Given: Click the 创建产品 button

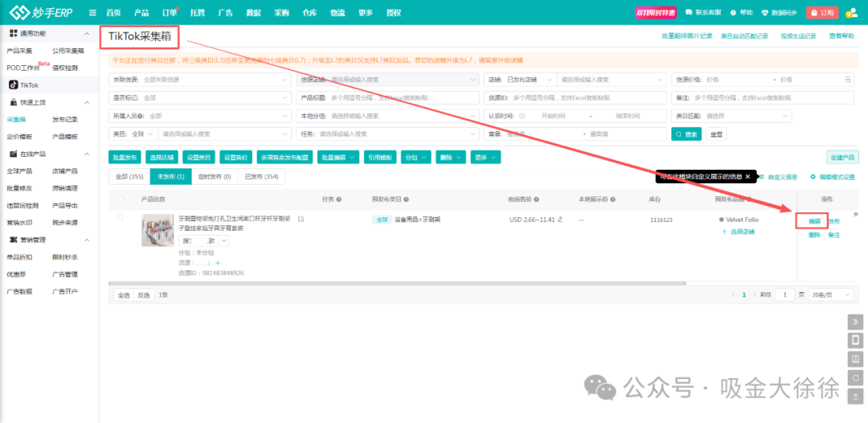Looking at the screenshot, I should pyautogui.click(x=842, y=158).
